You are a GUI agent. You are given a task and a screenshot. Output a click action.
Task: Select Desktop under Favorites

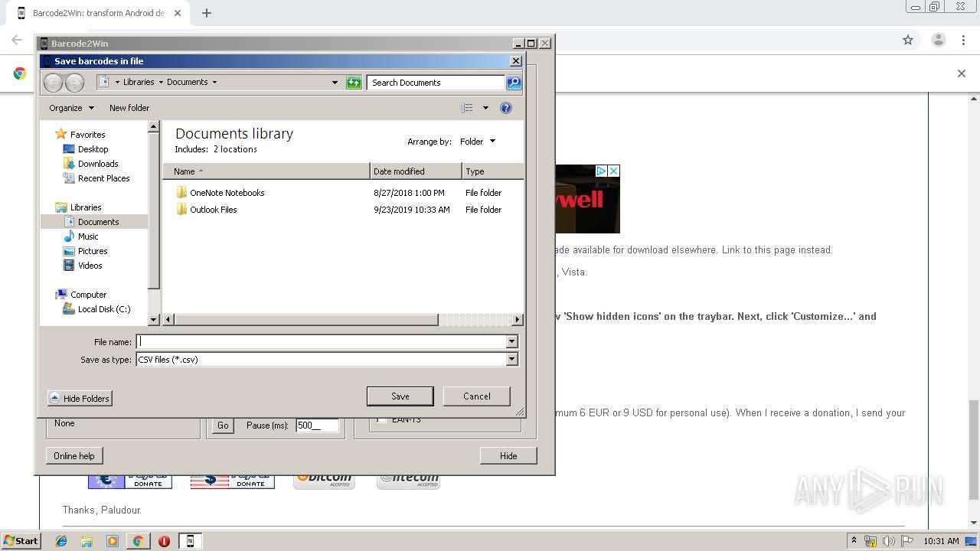pos(93,149)
